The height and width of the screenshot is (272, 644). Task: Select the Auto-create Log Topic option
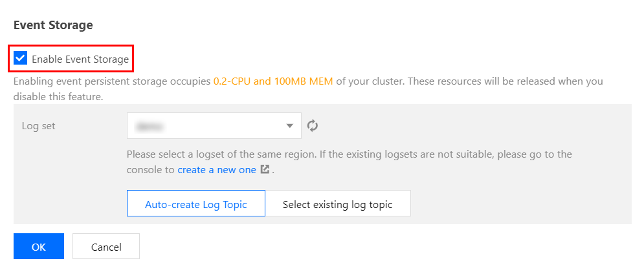coord(196,203)
